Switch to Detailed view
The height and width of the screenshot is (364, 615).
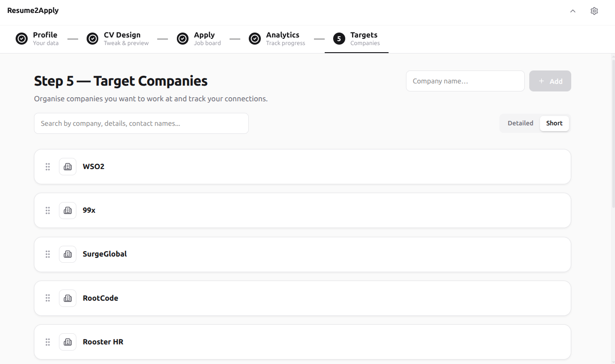pyautogui.click(x=520, y=123)
